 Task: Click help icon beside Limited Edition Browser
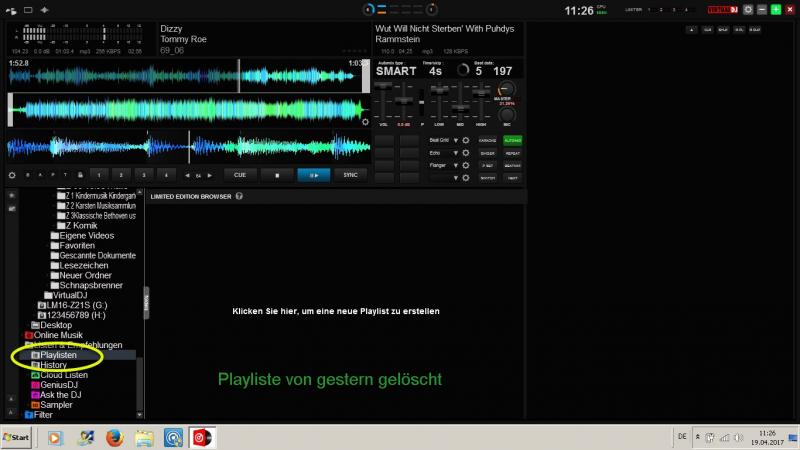(239, 196)
